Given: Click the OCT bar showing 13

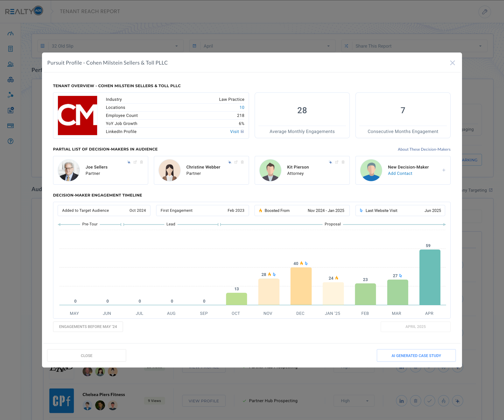Looking at the screenshot, I should [x=237, y=299].
